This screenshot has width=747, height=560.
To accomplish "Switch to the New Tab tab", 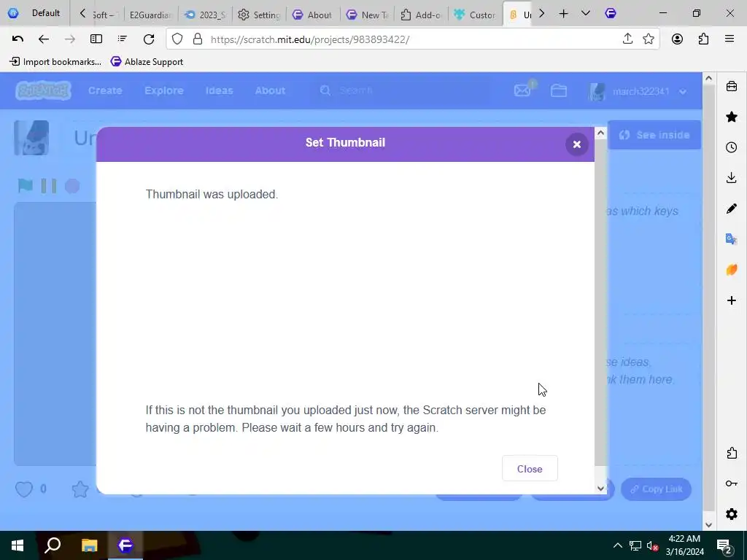I will 368,15.
